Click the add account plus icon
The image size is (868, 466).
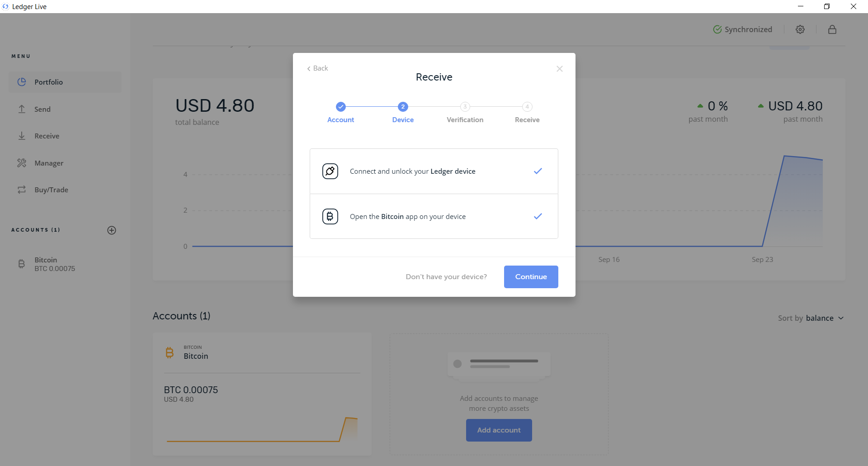[x=112, y=230]
